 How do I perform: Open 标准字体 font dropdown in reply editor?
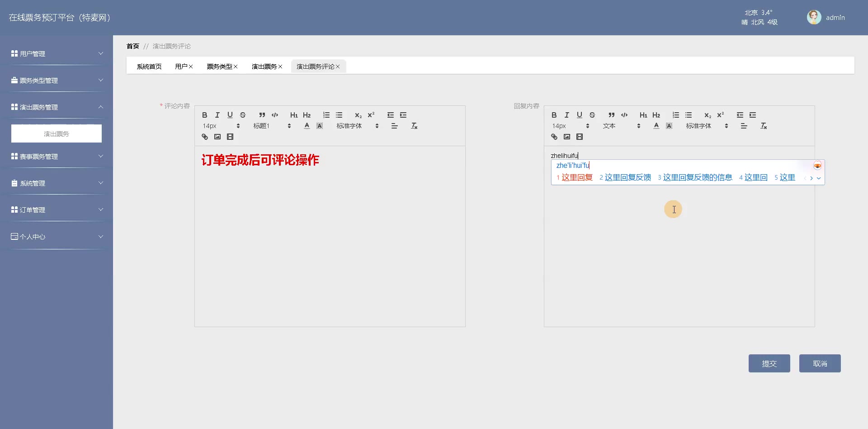click(x=707, y=126)
